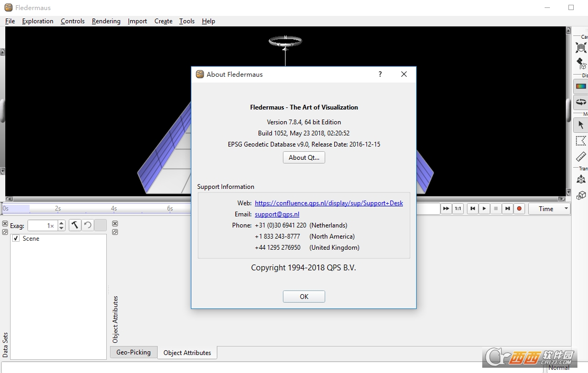This screenshot has width=588, height=373.
Task: Decrease the Exag stepper value
Action: pyautogui.click(x=61, y=228)
